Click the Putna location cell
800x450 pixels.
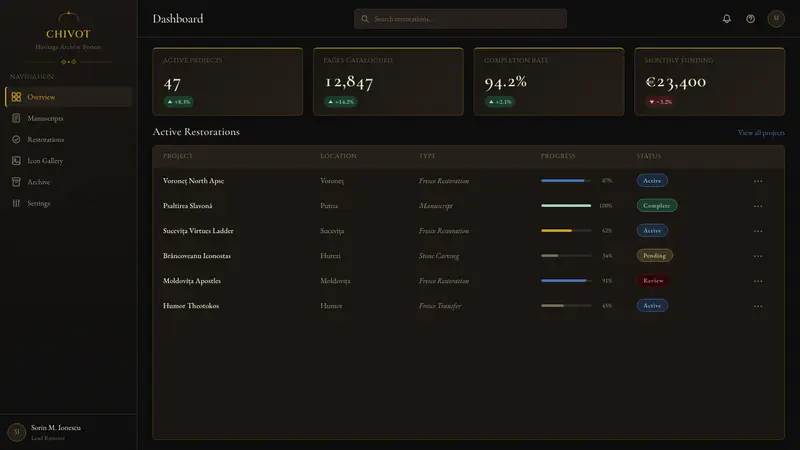[329, 206]
